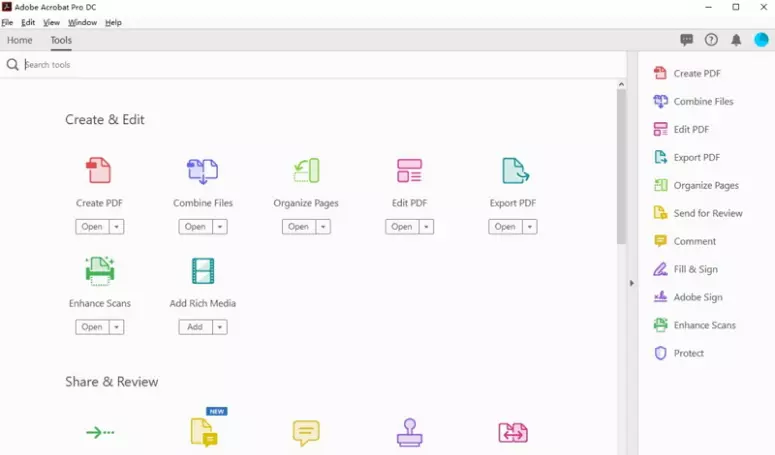Click the purple Stamp tool icon
This screenshot has width=775, height=455.
pos(409,432)
